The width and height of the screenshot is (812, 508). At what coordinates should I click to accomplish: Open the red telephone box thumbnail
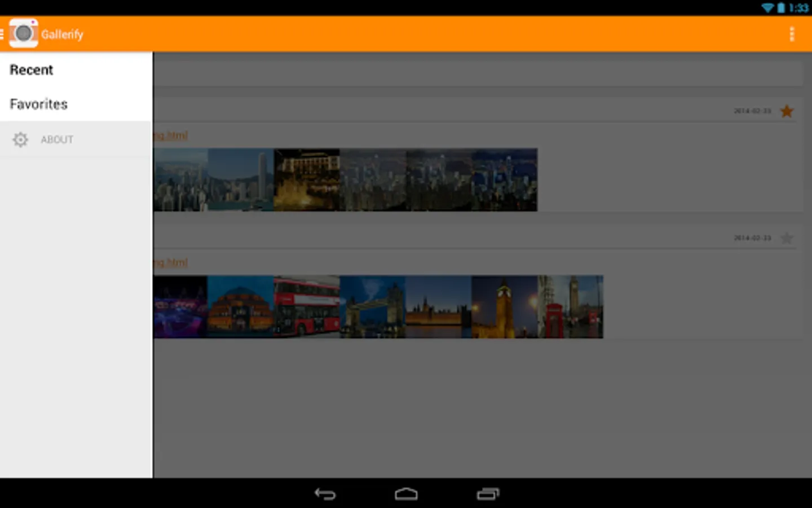point(571,306)
